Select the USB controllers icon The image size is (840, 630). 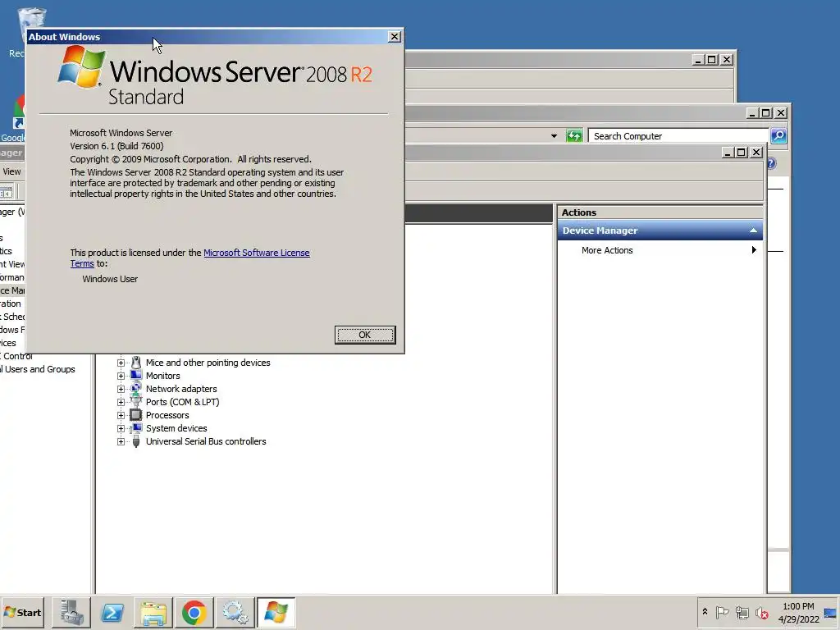pyautogui.click(x=136, y=441)
